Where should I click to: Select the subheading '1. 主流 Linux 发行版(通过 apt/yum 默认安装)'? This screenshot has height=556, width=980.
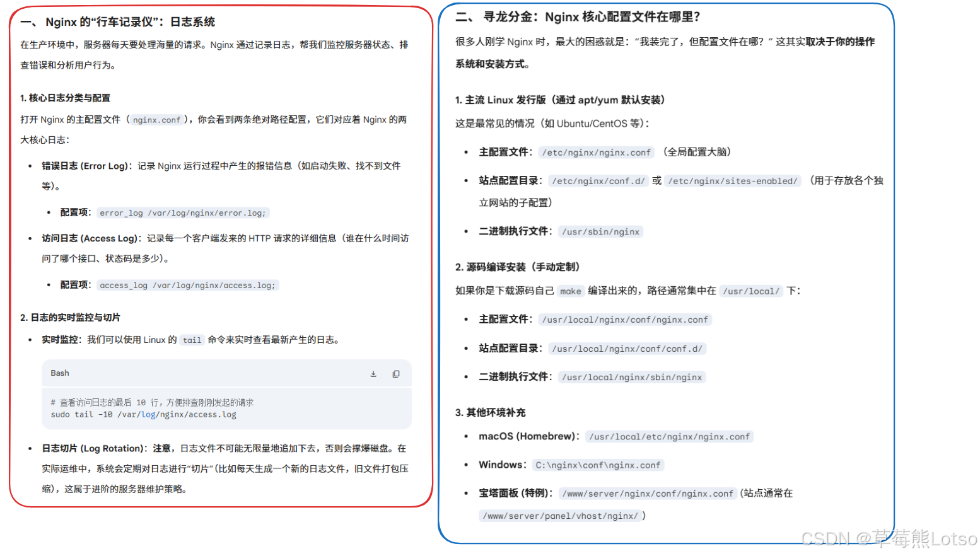(x=560, y=100)
